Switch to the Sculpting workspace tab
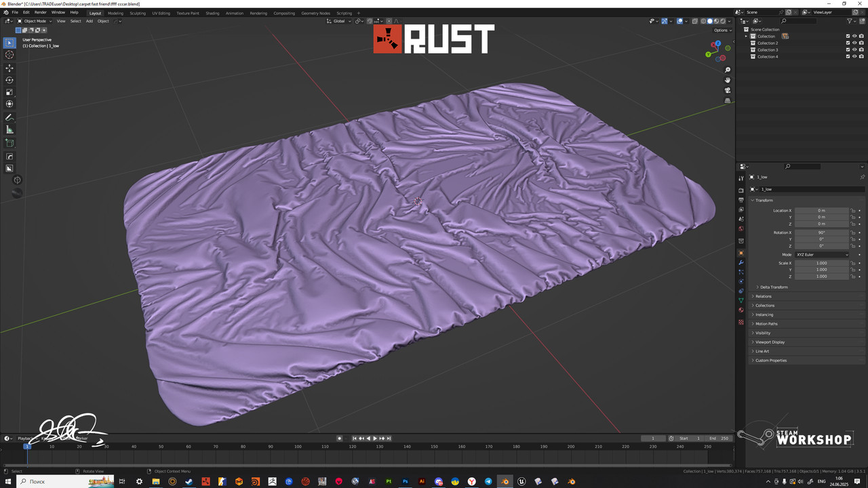The image size is (868, 488). click(x=138, y=13)
